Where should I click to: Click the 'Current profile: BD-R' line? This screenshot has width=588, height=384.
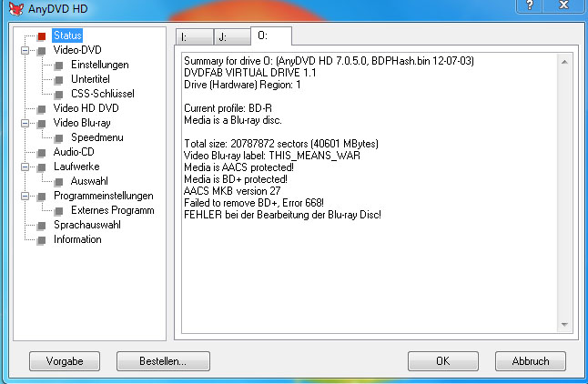click(228, 108)
